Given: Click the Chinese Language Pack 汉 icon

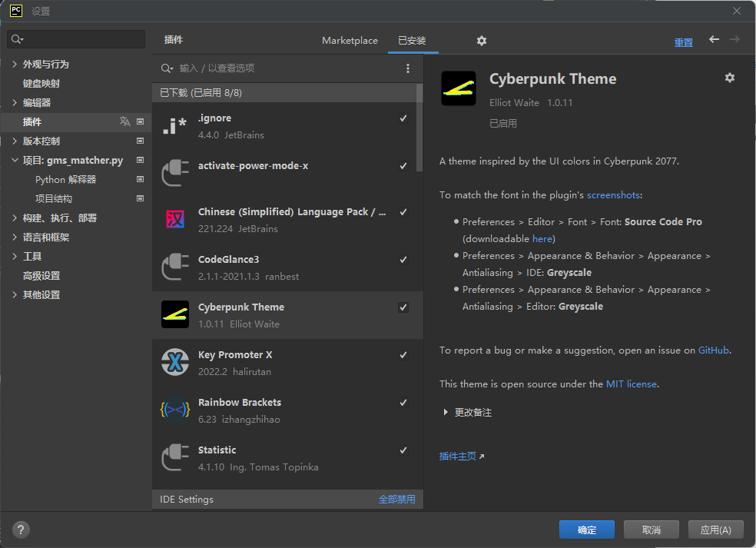Looking at the screenshot, I should click(174, 220).
